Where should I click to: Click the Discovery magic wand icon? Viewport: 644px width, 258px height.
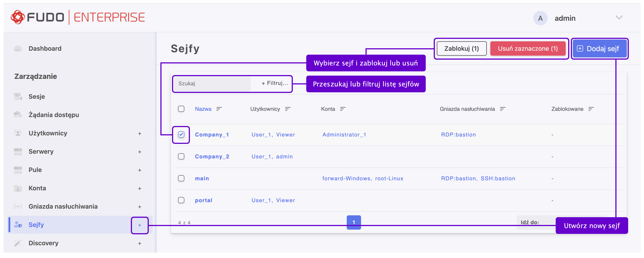pyautogui.click(x=18, y=243)
